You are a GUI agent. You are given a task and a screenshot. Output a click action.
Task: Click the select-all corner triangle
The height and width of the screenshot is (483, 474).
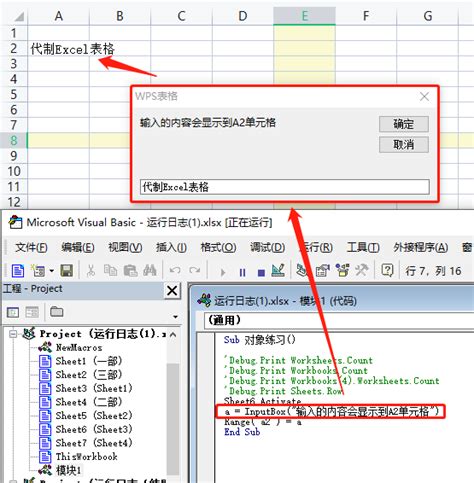[19, 16]
